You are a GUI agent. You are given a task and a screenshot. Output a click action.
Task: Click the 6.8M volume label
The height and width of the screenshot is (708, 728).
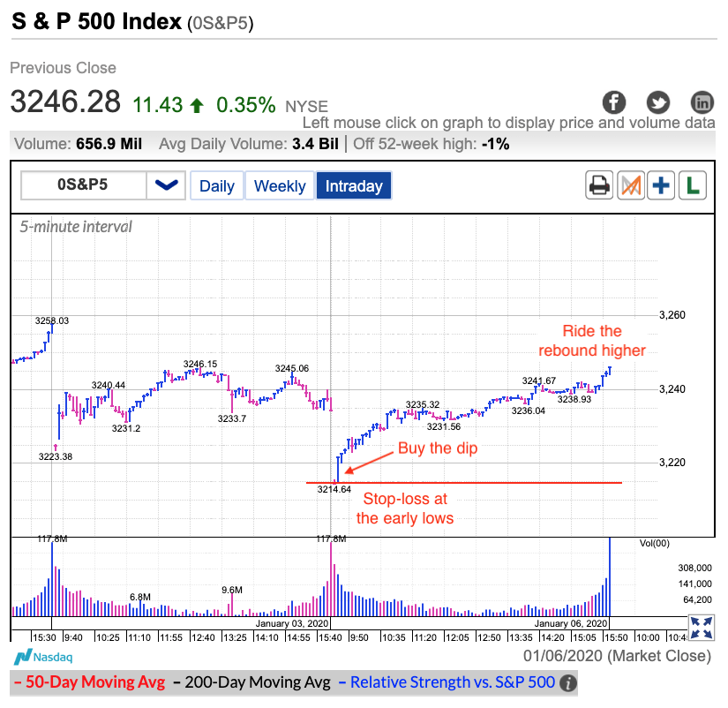[140, 597]
